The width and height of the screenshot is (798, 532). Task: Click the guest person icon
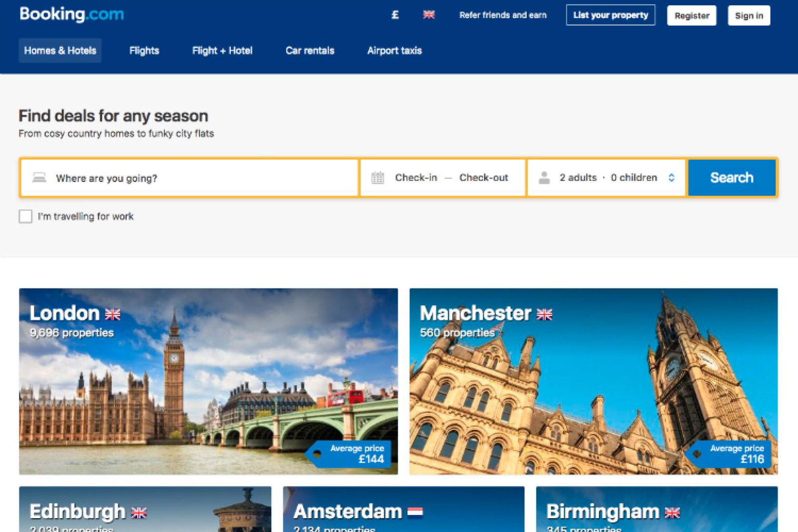[x=544, y=177]
